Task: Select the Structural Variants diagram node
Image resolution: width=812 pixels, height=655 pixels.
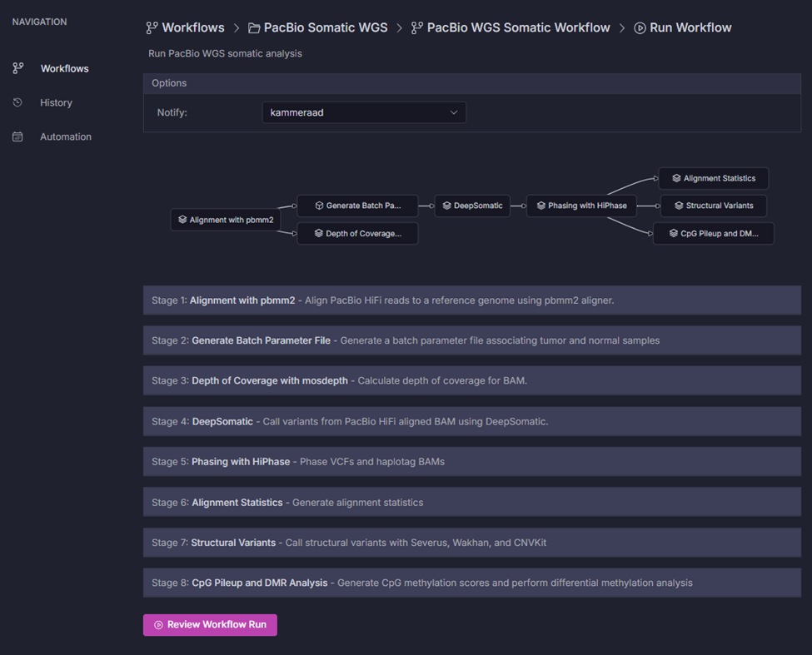Action: click(713, 206)
